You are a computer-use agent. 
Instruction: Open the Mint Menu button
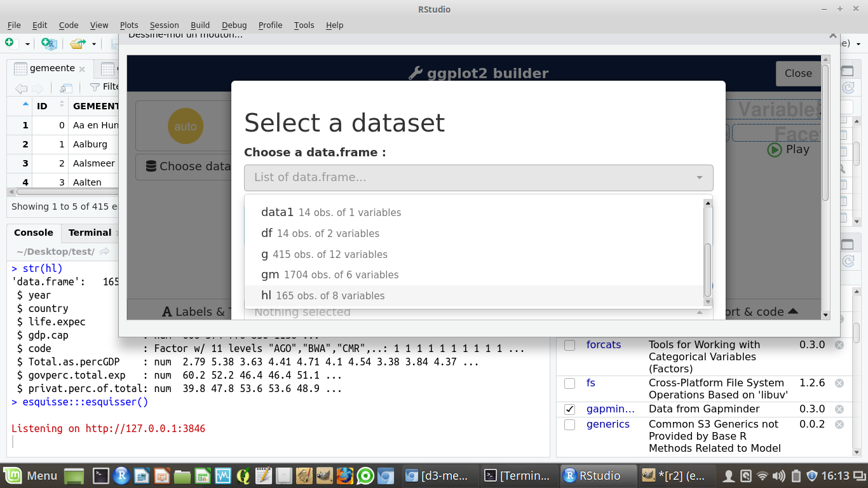coord(31,475)
